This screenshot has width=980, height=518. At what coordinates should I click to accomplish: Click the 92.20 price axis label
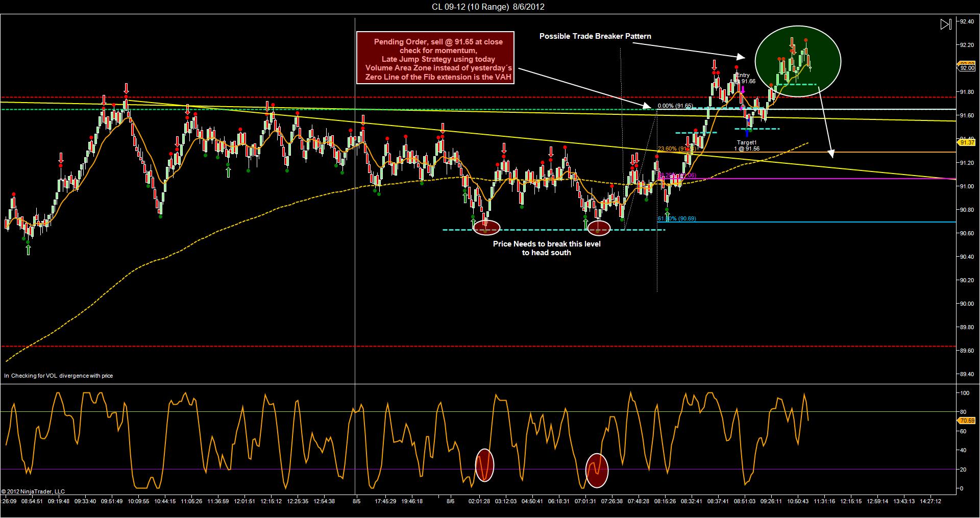point(967,45)
